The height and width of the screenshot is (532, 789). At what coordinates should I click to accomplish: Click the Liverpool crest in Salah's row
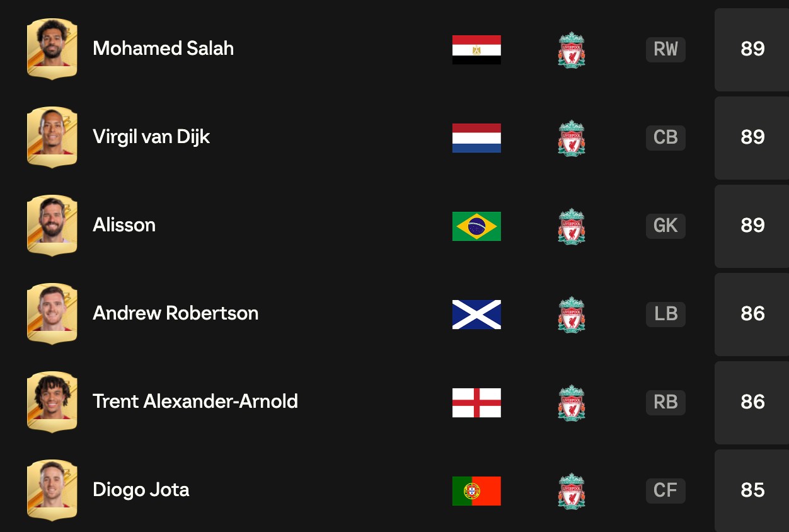pyautogui.click(x=572, y=50)
